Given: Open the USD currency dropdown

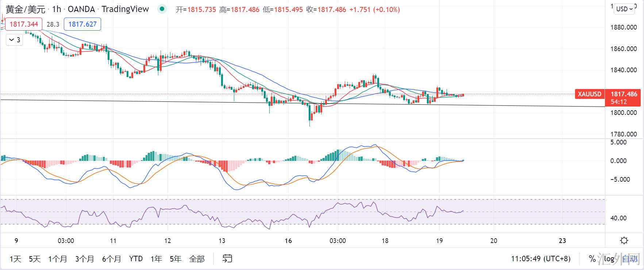Looking at the screenshot, I should 624,9.
